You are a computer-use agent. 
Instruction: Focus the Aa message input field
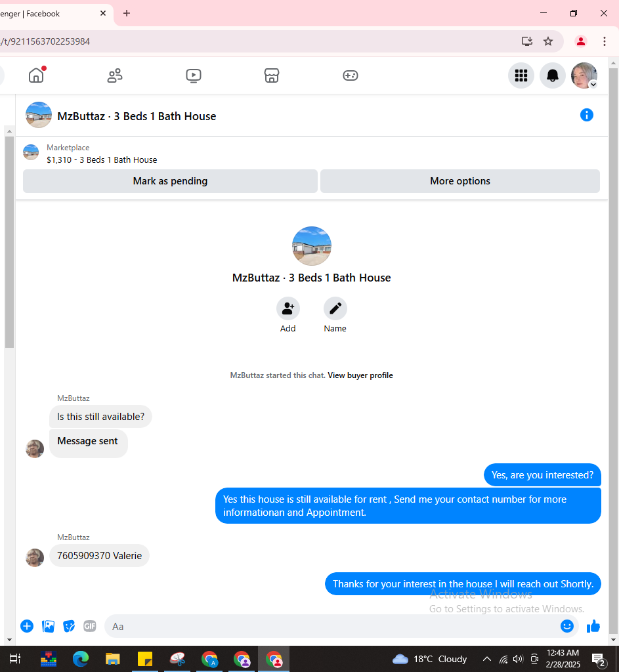[x=332, y=626]
